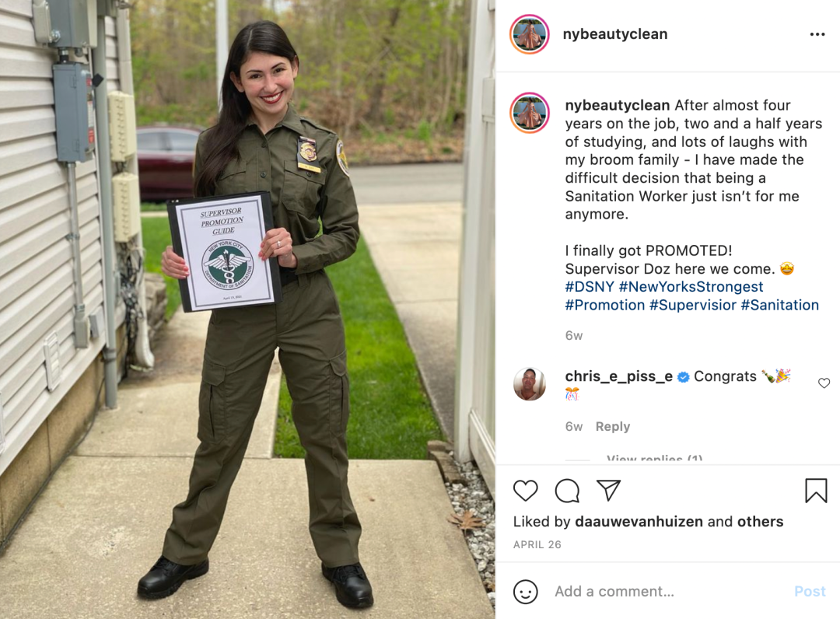840x619 pixels.
Task: Like the post with the heart icon
Action: 525,491
